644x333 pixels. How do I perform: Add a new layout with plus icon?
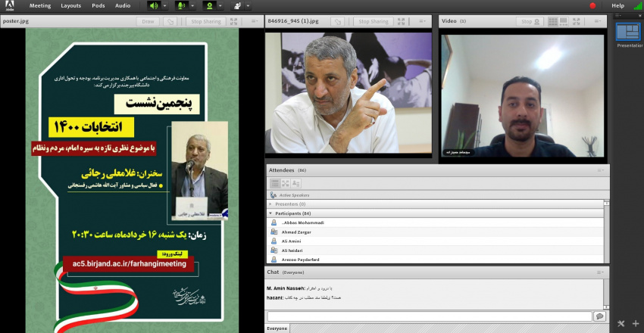[636, 324]
